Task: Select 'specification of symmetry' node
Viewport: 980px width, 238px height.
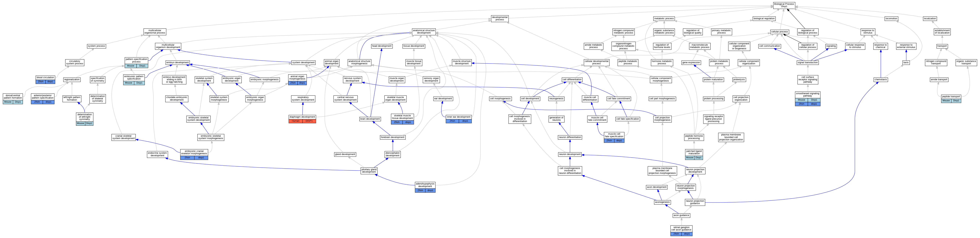Action: coord(97,79)
